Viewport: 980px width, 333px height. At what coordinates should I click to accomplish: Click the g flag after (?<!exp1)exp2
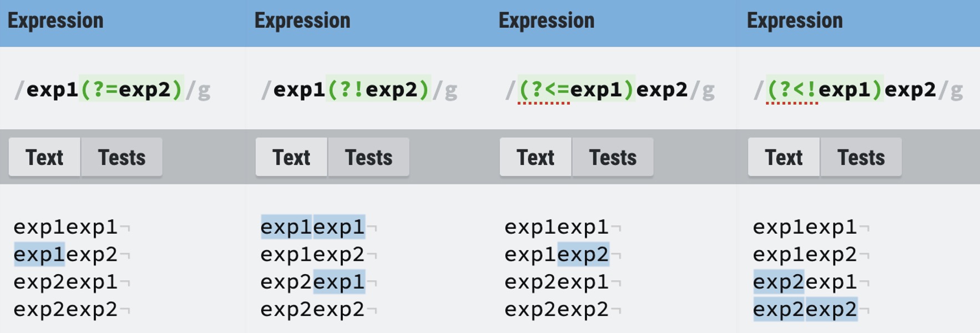tap(957, 90)
